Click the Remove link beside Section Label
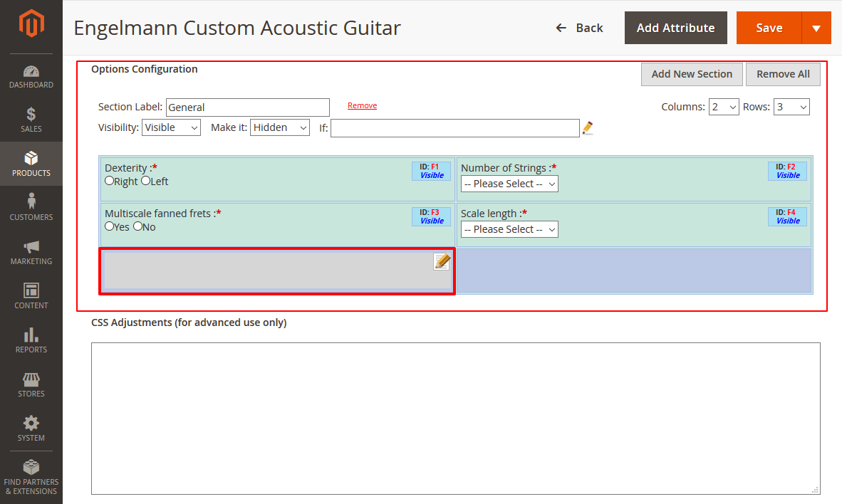This screenshot has width=842, height=504. pyautogui.click(x=362, y=105)
